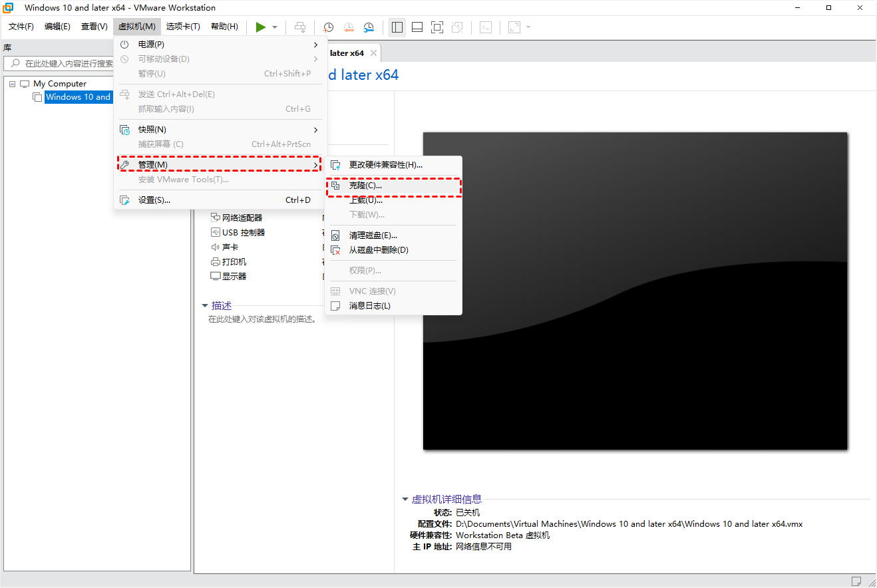
Task: Click the library search input field
Action: [67, 64]
